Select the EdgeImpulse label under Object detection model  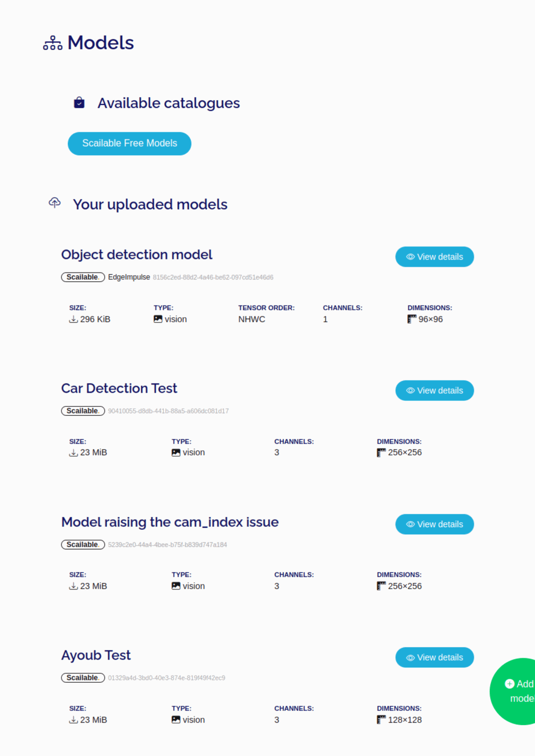click(x=129, y=277)
